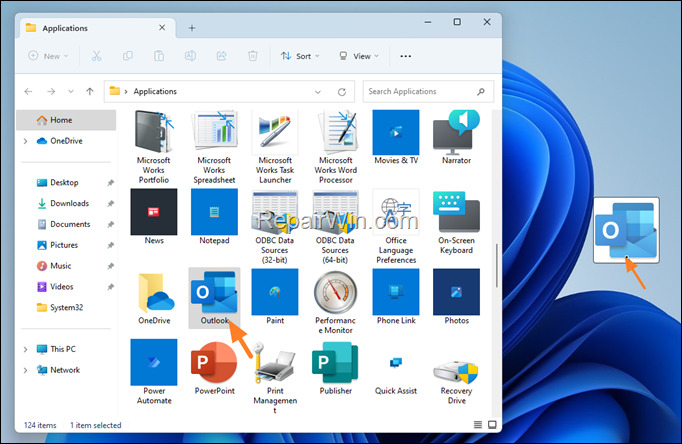Go back with the back arrow
Screen dimensions: 682x444
pos(28,92)
